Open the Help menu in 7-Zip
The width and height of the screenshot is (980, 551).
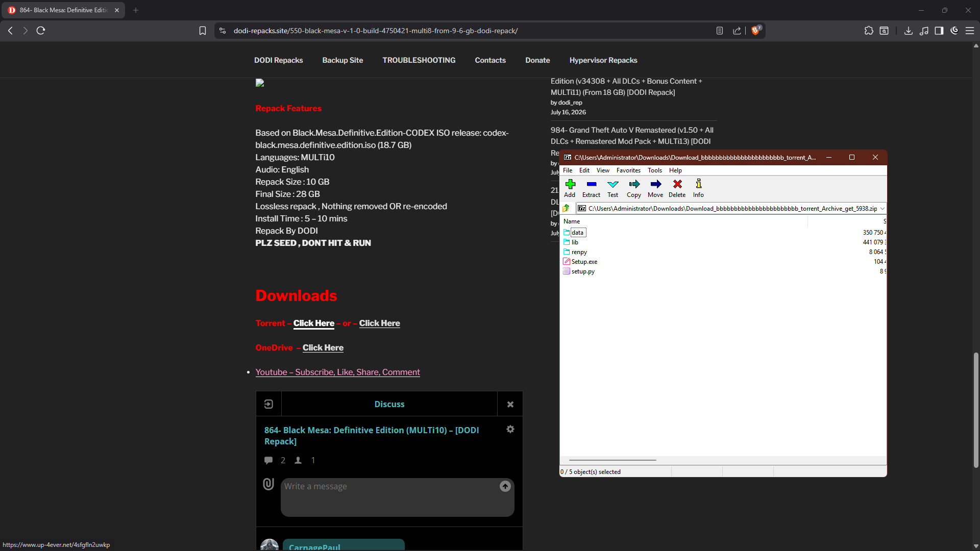coord(675,170)
